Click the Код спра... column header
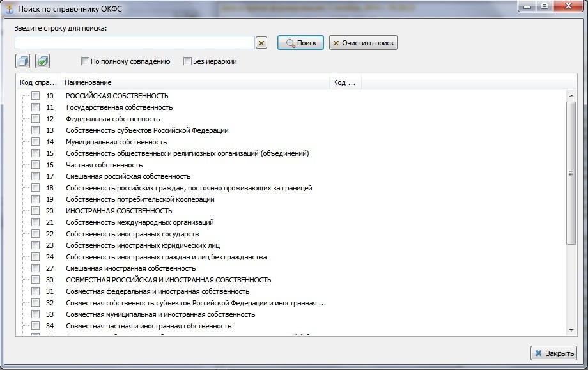 coord(38,82)
